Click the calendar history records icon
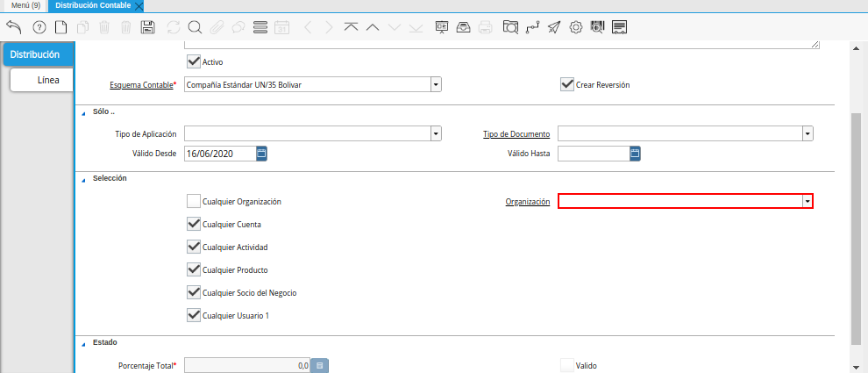 click(x=282, y=27)
